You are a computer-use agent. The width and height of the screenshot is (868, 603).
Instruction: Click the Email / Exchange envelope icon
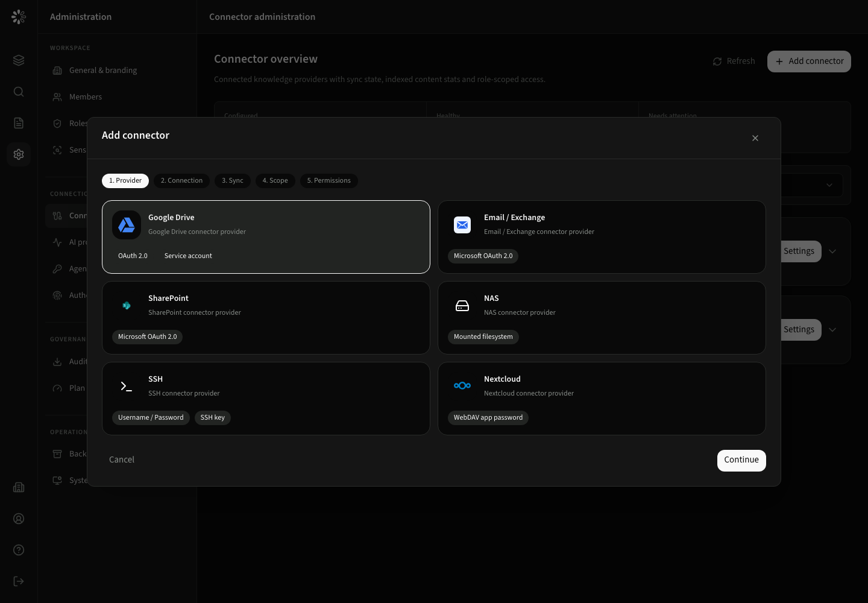point(462,225)
